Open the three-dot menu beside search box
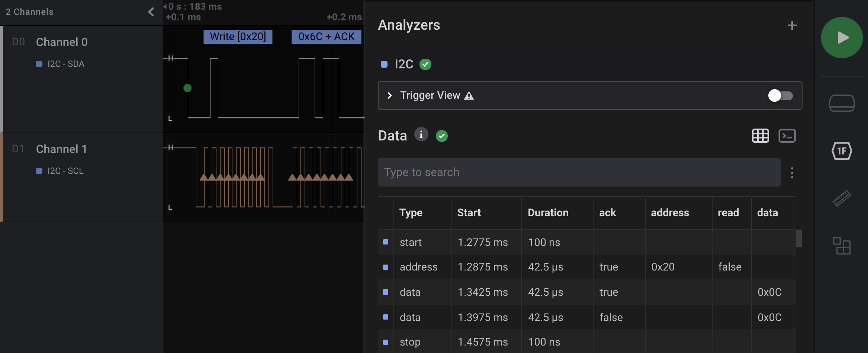 792,172
